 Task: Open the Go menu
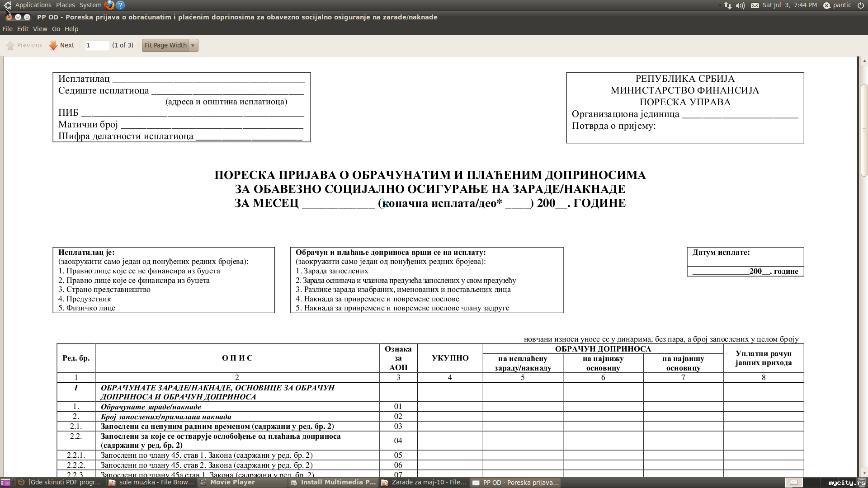(56, 29)
